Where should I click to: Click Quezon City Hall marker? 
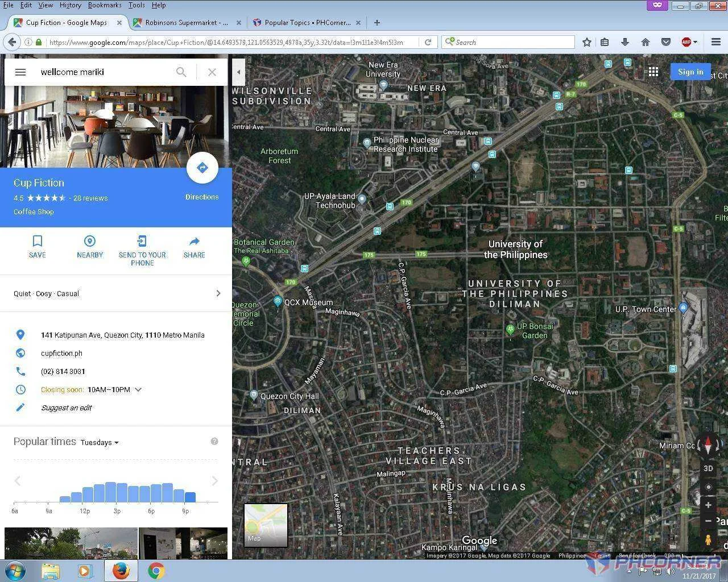tap(254, 396)
